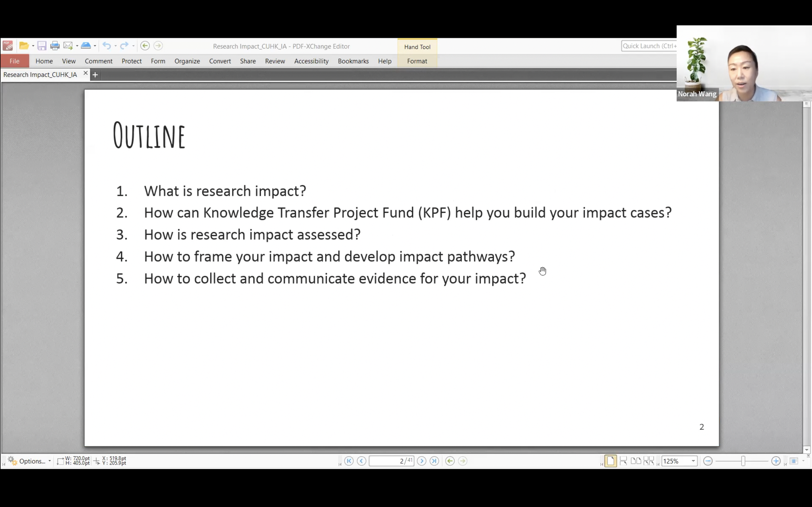Screen dimensions: 812x507
Task: Click the Options menu at bottom left
Action: pos(32,461)
